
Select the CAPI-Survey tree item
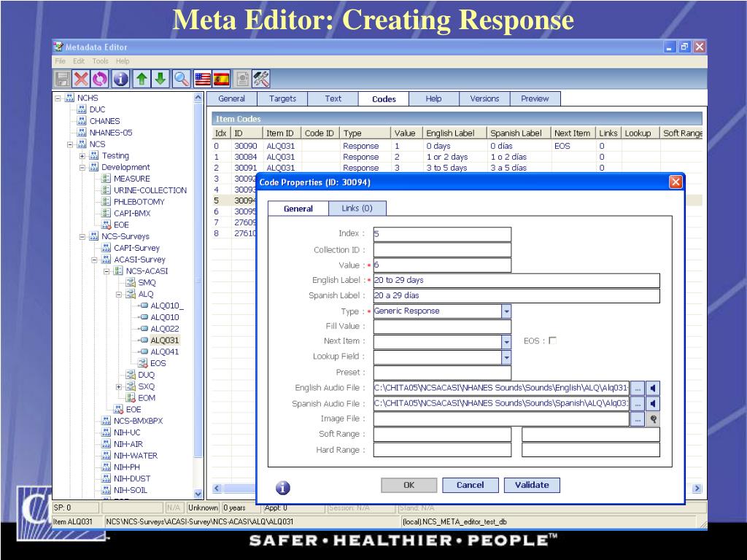(x=136, y=248)
